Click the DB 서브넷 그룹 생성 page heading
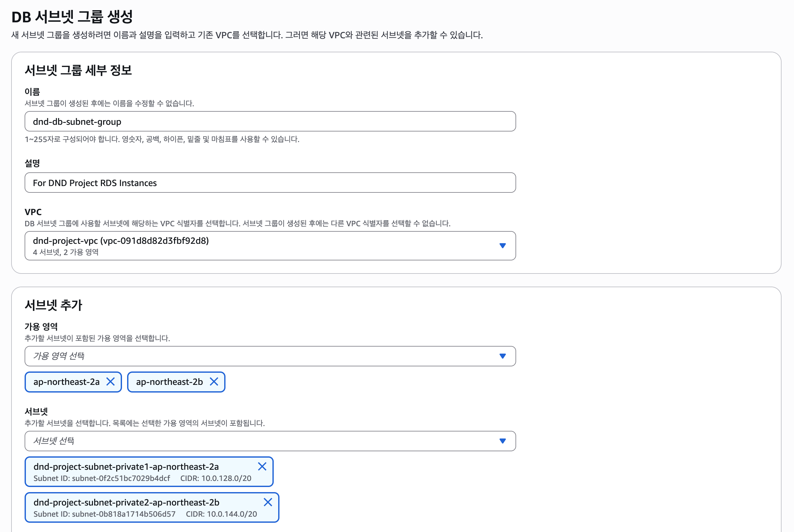The image size is (794, 532). coord(72,17)
